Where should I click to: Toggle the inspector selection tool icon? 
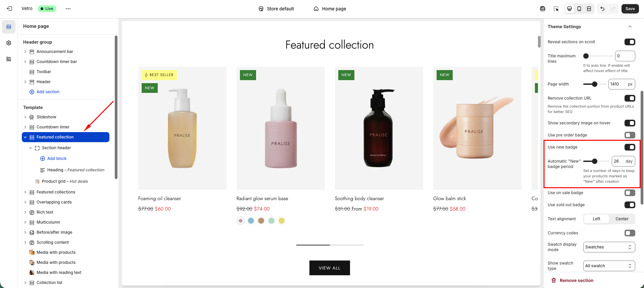[x=556, y=9]
